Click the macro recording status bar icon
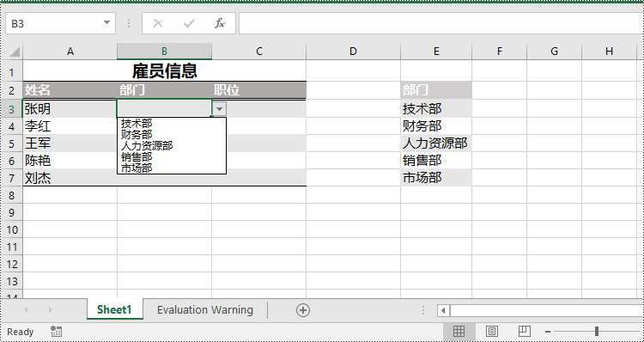 coord(57,332)
